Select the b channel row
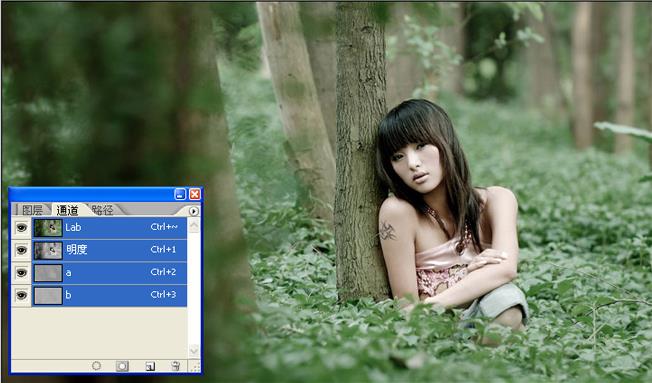This screenshot has width=652, height=383. coord(109,295)
